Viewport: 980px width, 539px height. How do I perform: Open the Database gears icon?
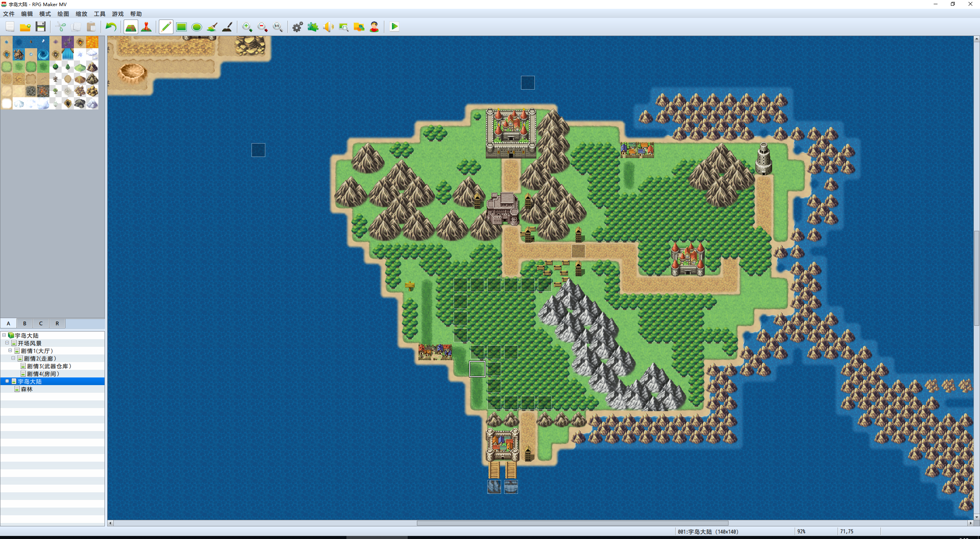298,27
